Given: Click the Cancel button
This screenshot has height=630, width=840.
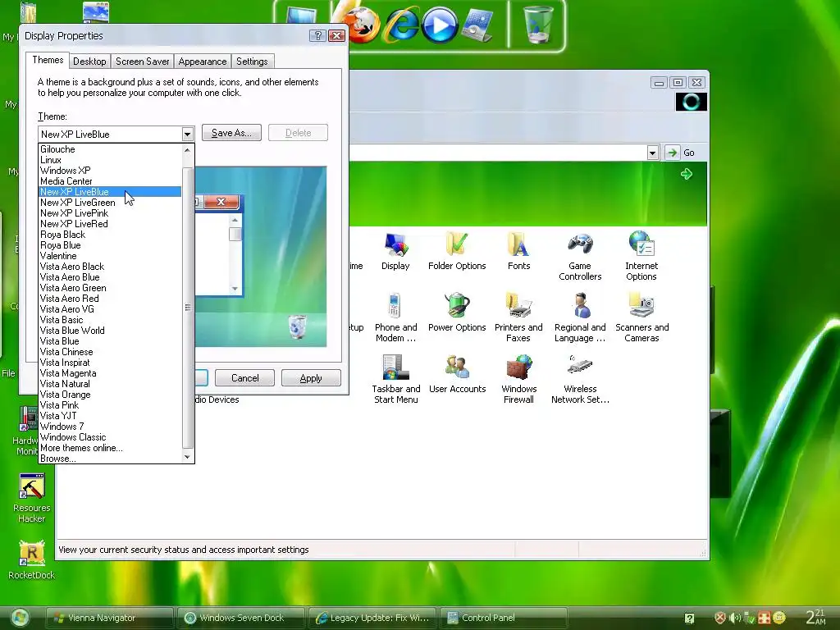Looking at the screenshot, I should pos(244,378).
